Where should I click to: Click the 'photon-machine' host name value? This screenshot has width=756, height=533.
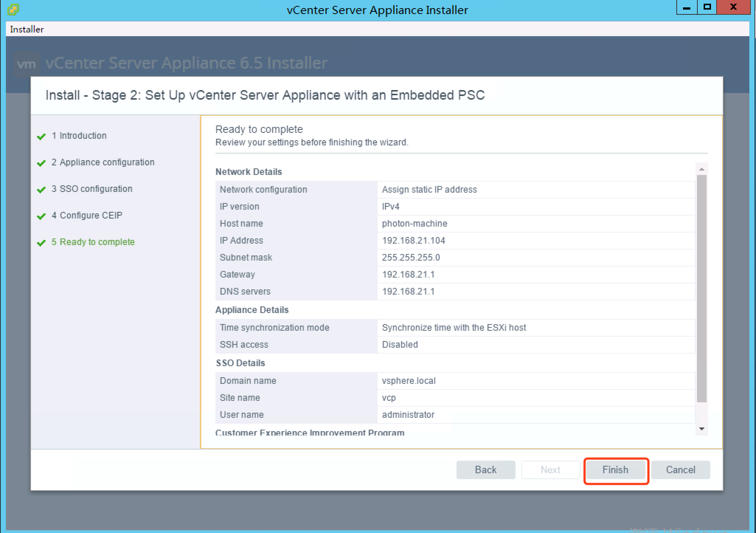pos(415,223)
